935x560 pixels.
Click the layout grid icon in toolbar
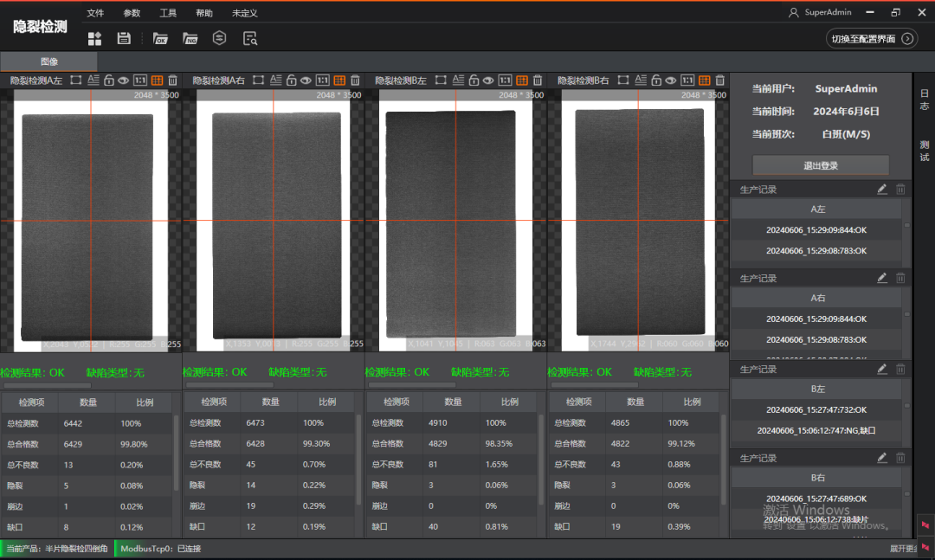click(95, 38)
